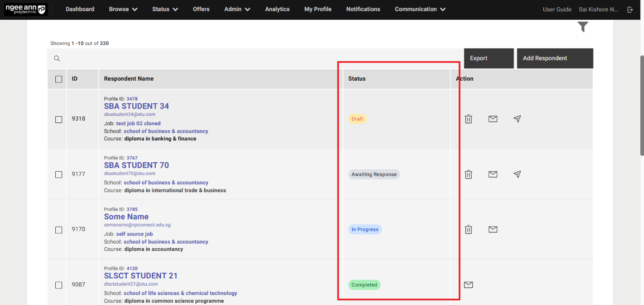Delete respondent 9318 using trash icon
The height and width of the screenshot is (305, 644).
click(x=468, y=119)
